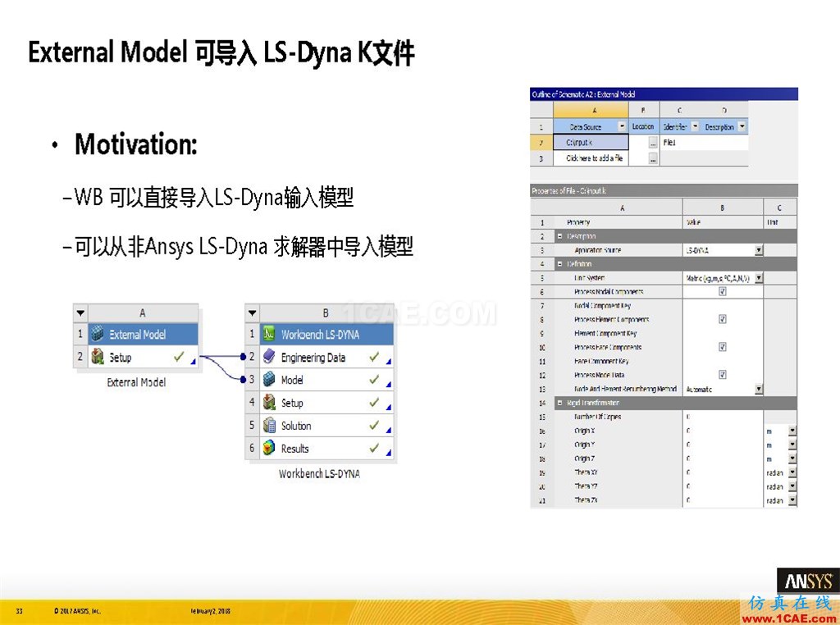
Task: Click the Solution cell icon
Action: point(269,425)
